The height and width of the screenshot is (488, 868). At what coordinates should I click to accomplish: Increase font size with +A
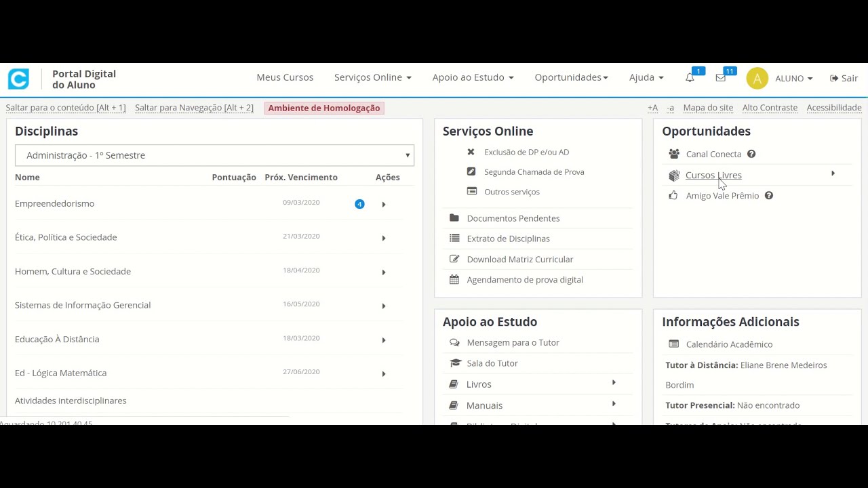[652, 108]
